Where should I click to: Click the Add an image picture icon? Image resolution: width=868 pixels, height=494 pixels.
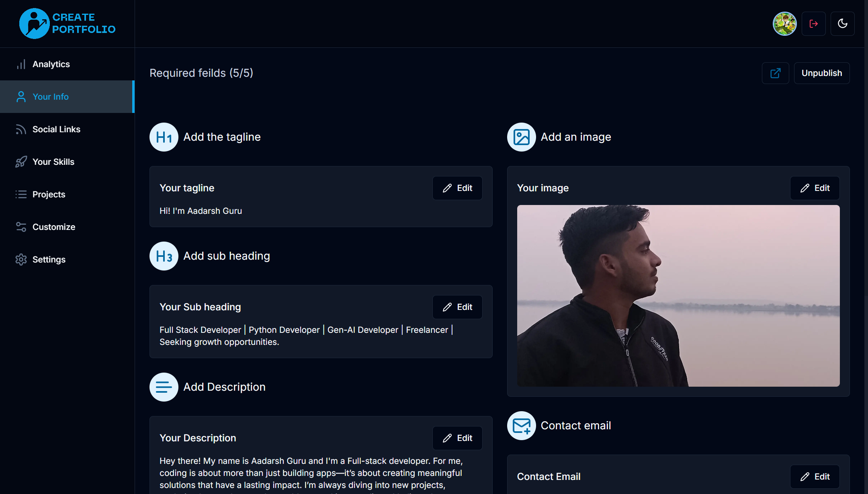pos(522,137)
